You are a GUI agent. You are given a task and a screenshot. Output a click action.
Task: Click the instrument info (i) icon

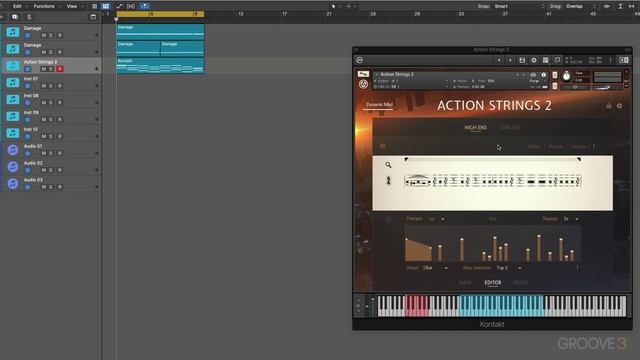[x=544, y=75]
